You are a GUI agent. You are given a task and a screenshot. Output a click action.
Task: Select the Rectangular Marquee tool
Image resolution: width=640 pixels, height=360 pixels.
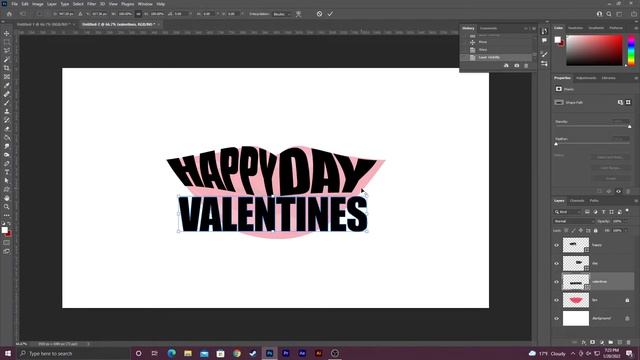[7, 42]
